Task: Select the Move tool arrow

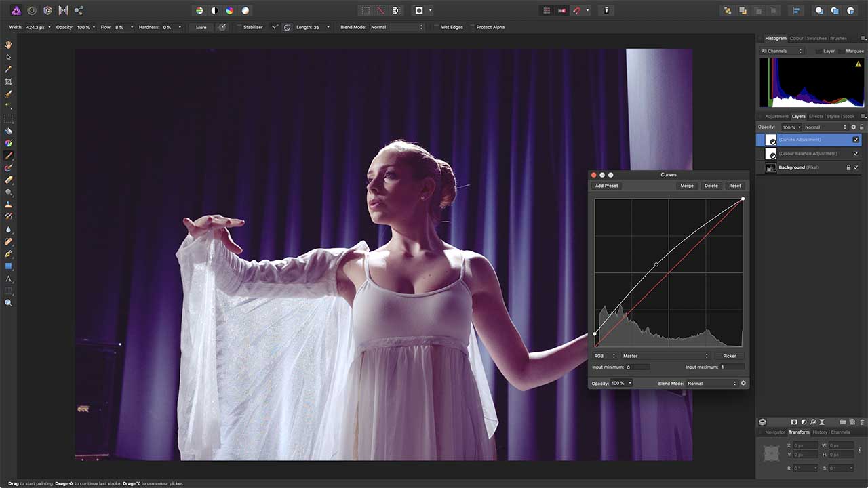Action: click(9, 57)
